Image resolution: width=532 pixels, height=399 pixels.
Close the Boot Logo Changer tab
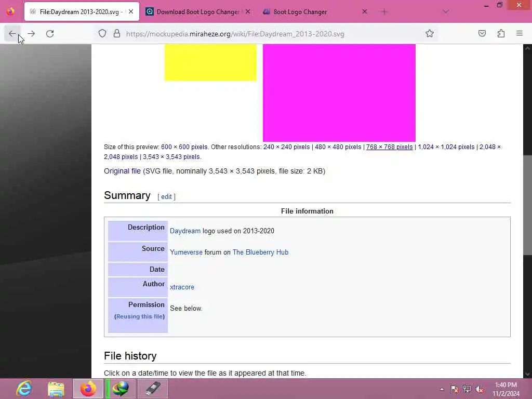click(364, 12)
